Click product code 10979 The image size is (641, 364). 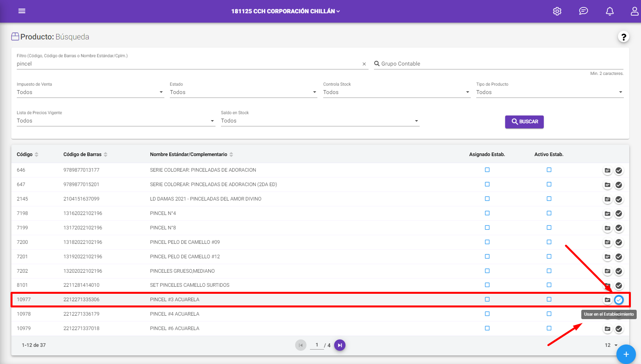(23, 328)
